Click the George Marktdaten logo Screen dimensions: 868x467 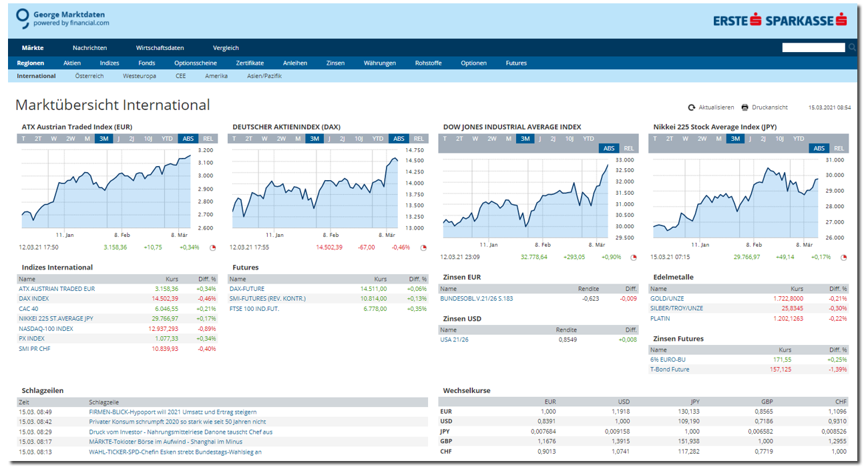tap(62, 18)
